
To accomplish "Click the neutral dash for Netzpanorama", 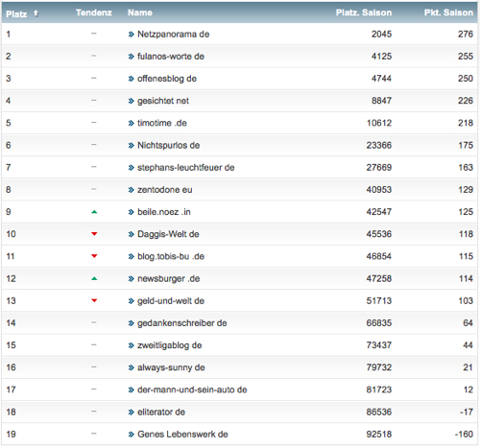I will [94, 34].
